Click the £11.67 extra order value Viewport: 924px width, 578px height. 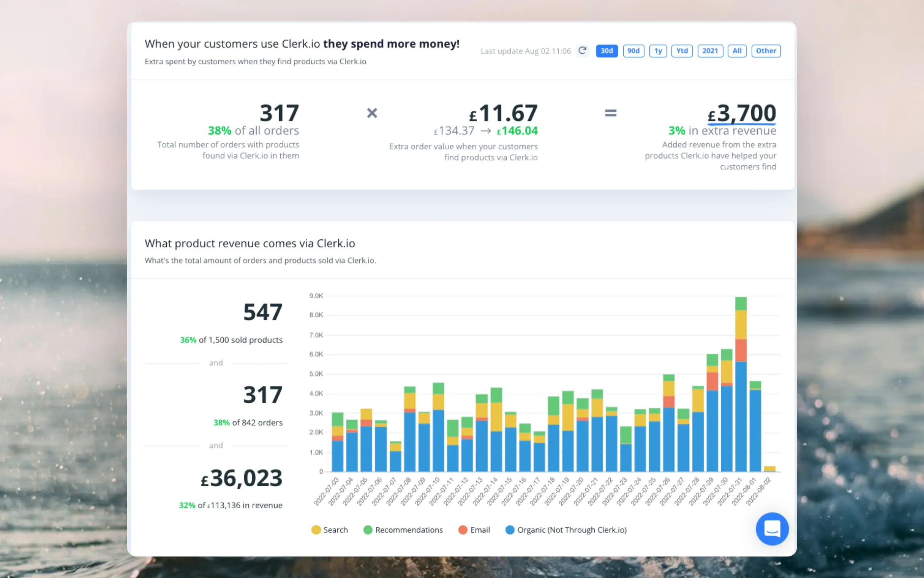click(503, 113)
